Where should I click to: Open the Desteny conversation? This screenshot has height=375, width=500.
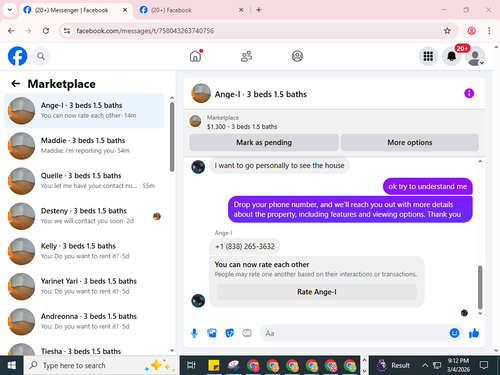tap(84, 216)
